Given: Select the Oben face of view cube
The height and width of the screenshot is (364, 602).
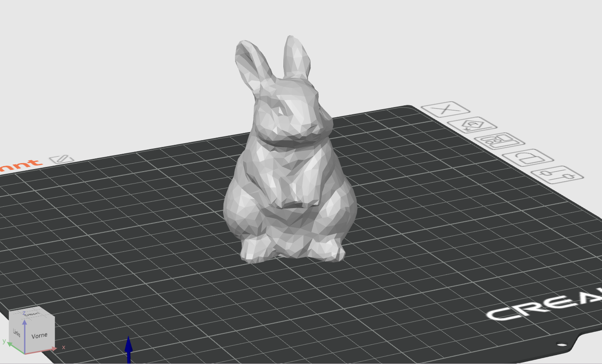Looking at the screenshot, I should [x=31, y=313].
